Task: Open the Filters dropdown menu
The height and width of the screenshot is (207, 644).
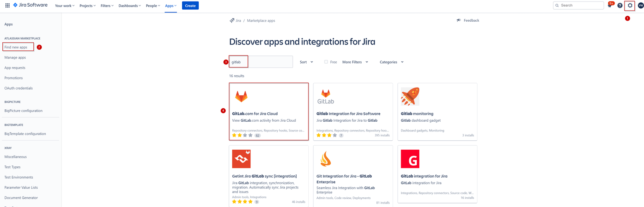Action: [x=107, y=6]
